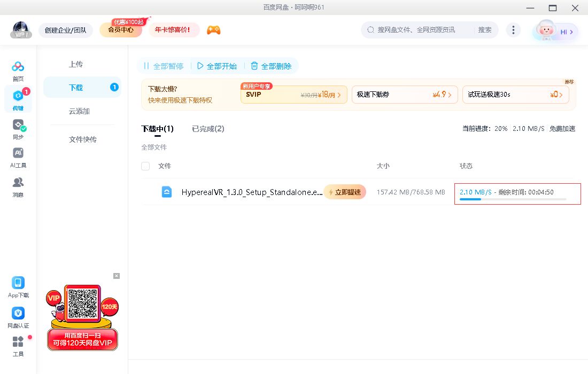Click the 全部文件 label
This screenshot has height=374, width=588.
[x=154, y=147]
